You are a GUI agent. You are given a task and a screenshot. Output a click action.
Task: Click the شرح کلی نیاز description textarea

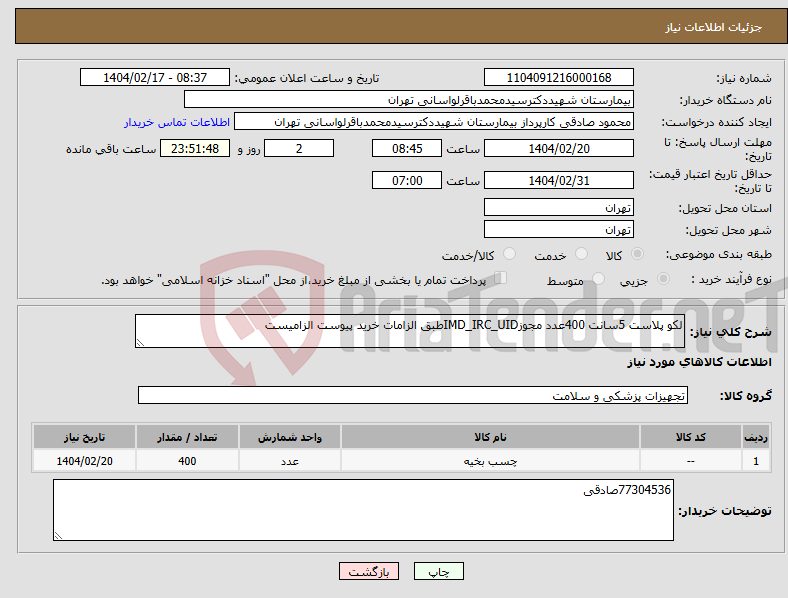(x=410, y=331)
